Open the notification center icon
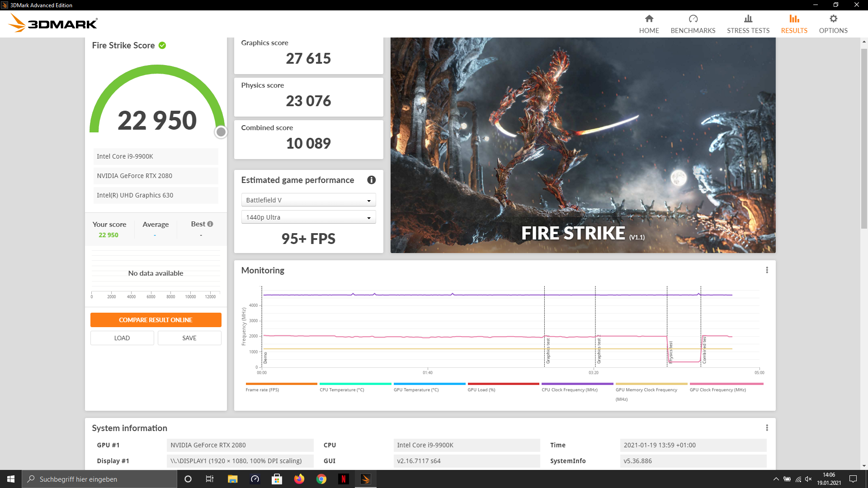The image size is (868, 488). (x=853, y=479)
